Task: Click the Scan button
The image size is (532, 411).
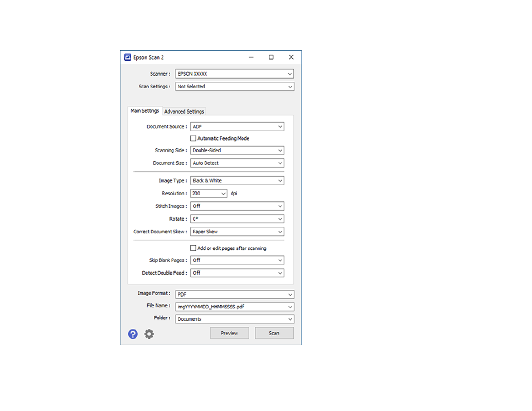Action: click(x=274, y=333)
